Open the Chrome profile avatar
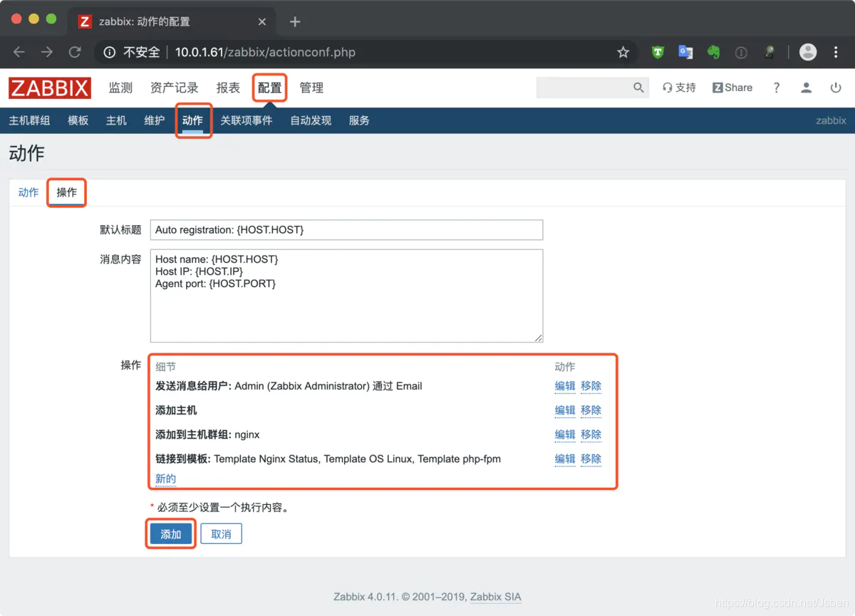855x616 pixels. 808,52
